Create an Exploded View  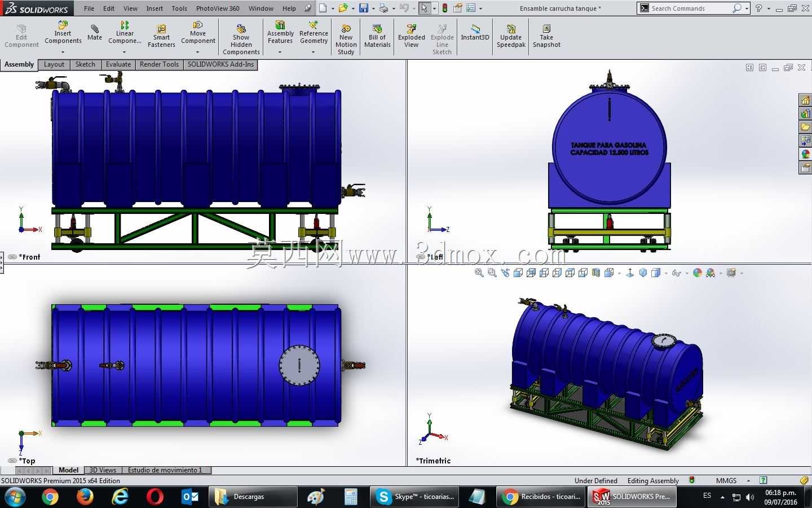point(412,36)
